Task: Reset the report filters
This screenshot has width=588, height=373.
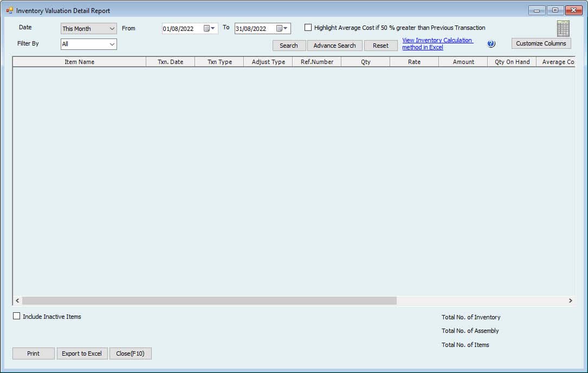Action: point(380,46)
